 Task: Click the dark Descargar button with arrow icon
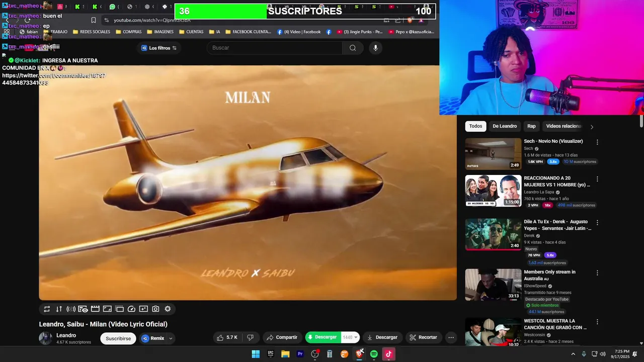click(382, 337)
